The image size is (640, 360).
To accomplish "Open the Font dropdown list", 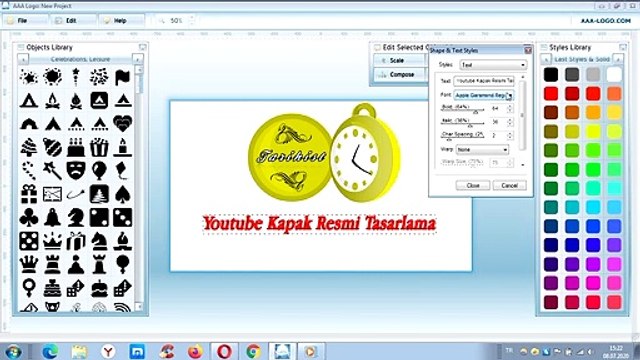I will point(484,95).
